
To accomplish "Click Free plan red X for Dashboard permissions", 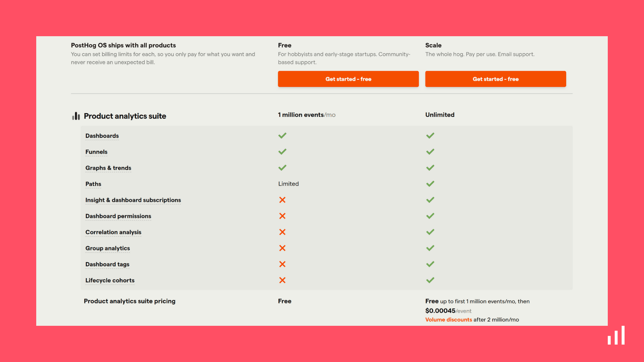I will (x=282, y=216).
